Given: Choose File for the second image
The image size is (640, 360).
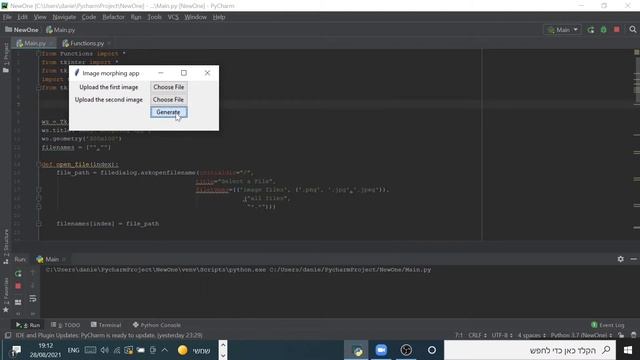Looking at the screenshot, I should [169, 100].
